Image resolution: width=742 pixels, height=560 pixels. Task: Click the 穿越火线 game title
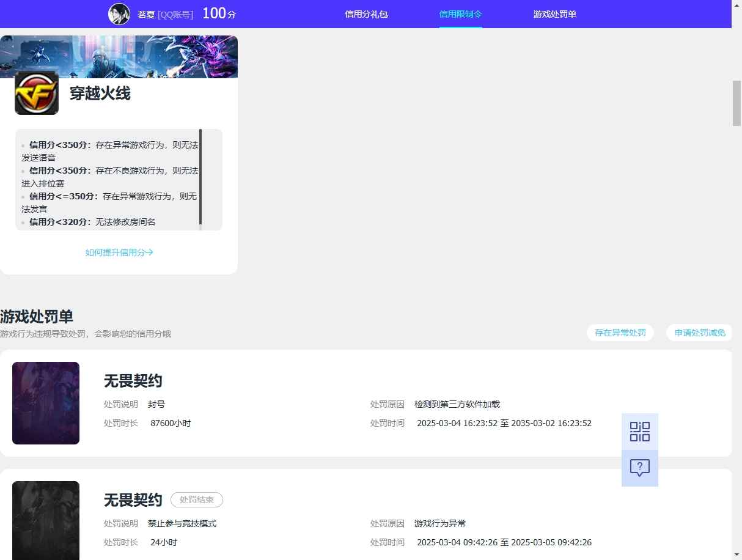(100, 94)
